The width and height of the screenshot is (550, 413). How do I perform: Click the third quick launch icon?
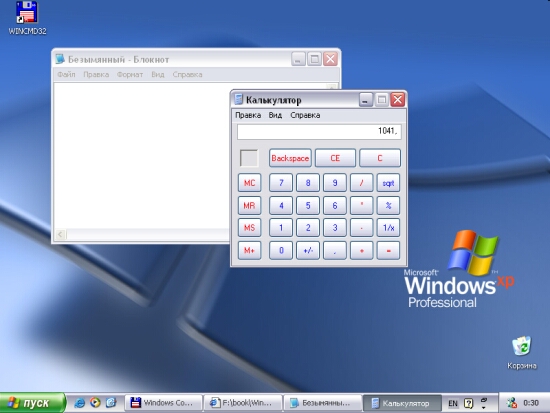pos(111,402)
